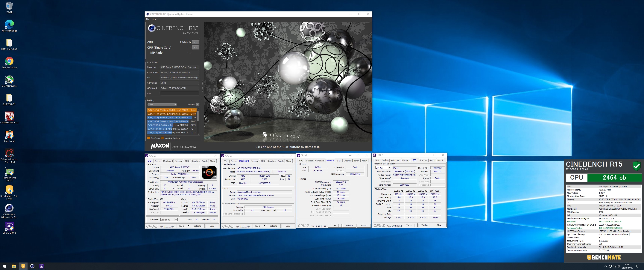Launch TechPowerUp GPU-Z desktop icon
Viewport: 644px width, 270px height.
coord(9,174)
